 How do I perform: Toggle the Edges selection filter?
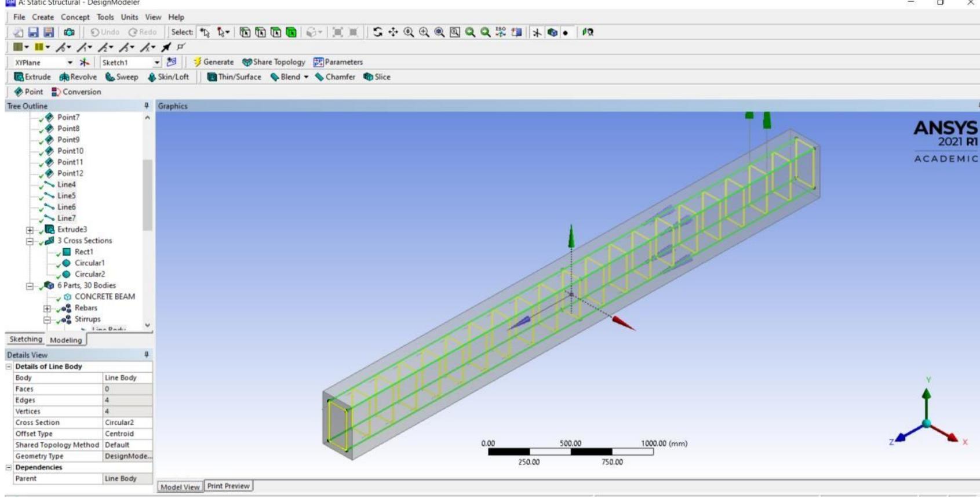point(260,32)
